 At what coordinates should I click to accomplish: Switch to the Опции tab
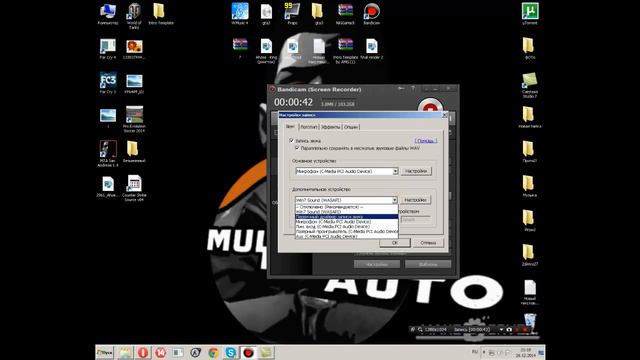[x=351, y=127]
